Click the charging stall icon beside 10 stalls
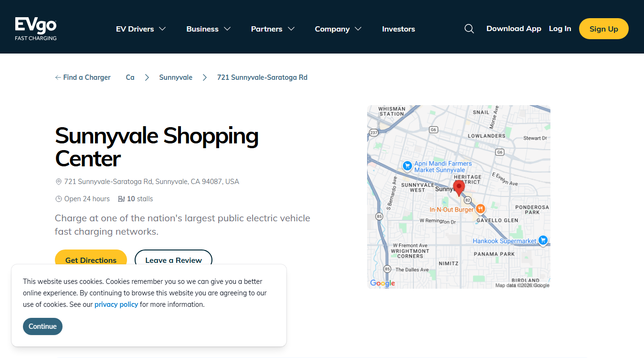This screenshot has width=644, height=358. pos(121,199)
